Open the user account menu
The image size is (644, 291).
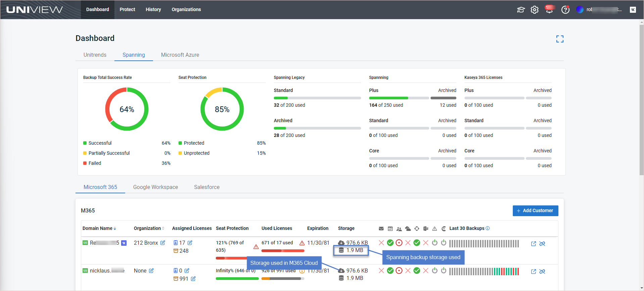point(599,10)
